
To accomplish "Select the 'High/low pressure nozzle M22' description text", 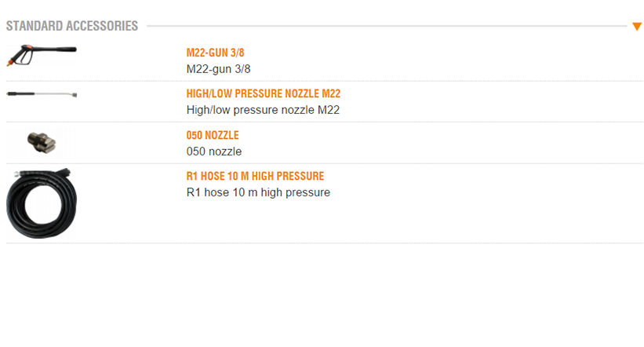I will tap(263, 110).
